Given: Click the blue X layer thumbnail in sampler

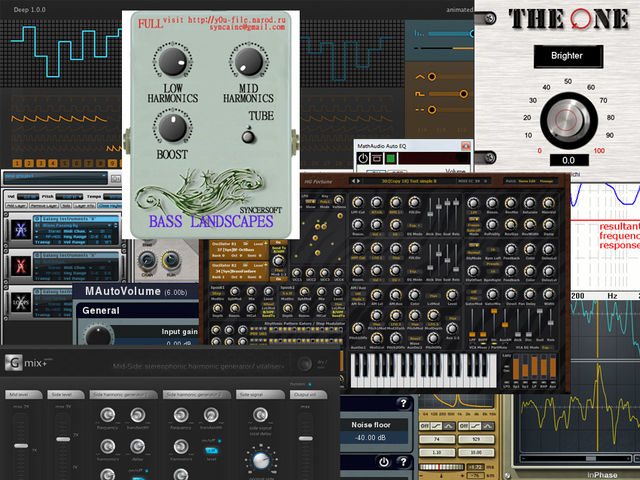Looking at the screenshot, I should tap(21, 230).
